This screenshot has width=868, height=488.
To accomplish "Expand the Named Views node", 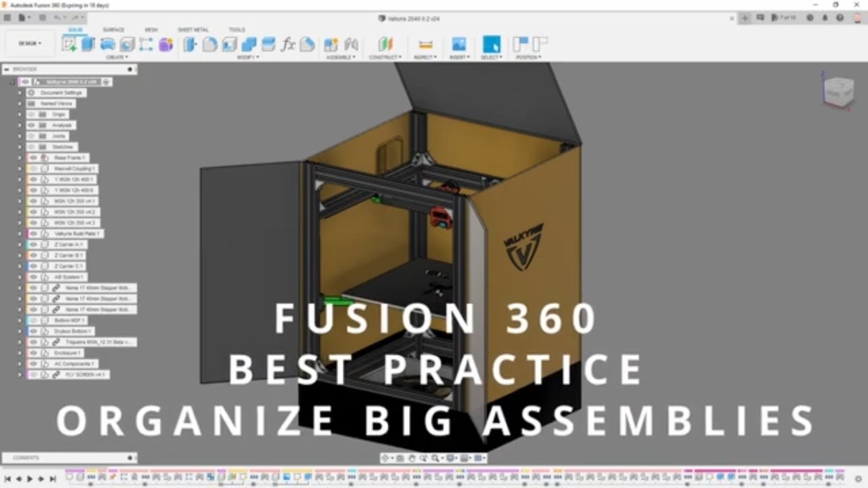I will [20, 104].
